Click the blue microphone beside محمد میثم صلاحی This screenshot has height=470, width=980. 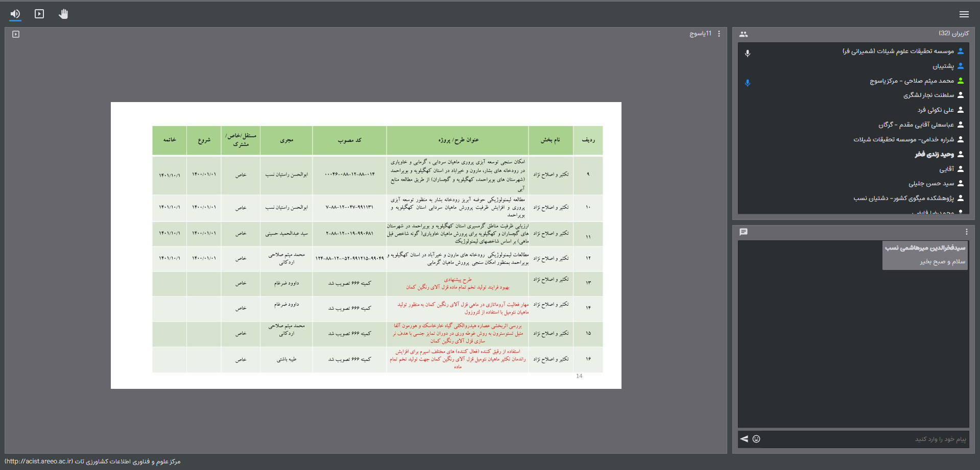click(x=747, y=83)
